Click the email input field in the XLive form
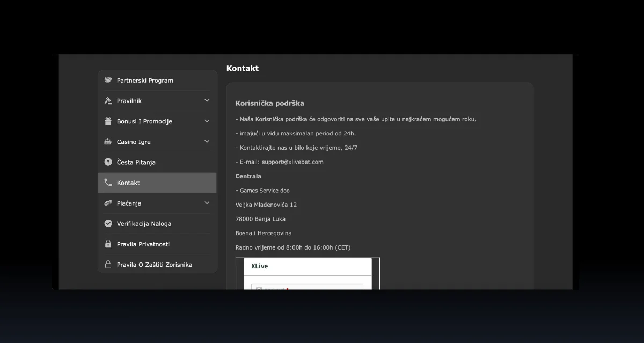 tap(308, 287)
